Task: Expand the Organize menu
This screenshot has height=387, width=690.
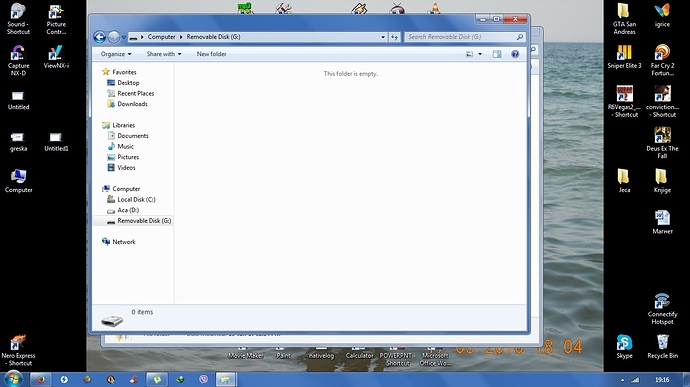Action: pyautogui.click(x=116, y=54)
